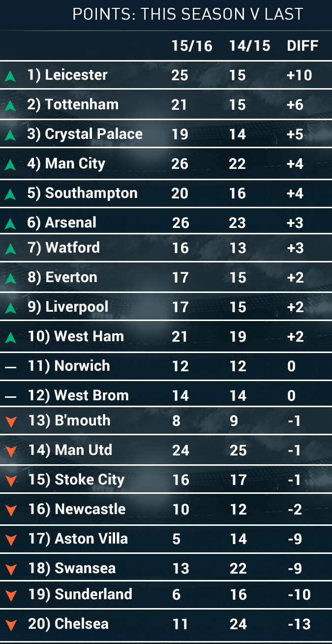332x644 pixels.
Task: Click the green up arrow beside Leicester
Action: (x=10, y=76)
